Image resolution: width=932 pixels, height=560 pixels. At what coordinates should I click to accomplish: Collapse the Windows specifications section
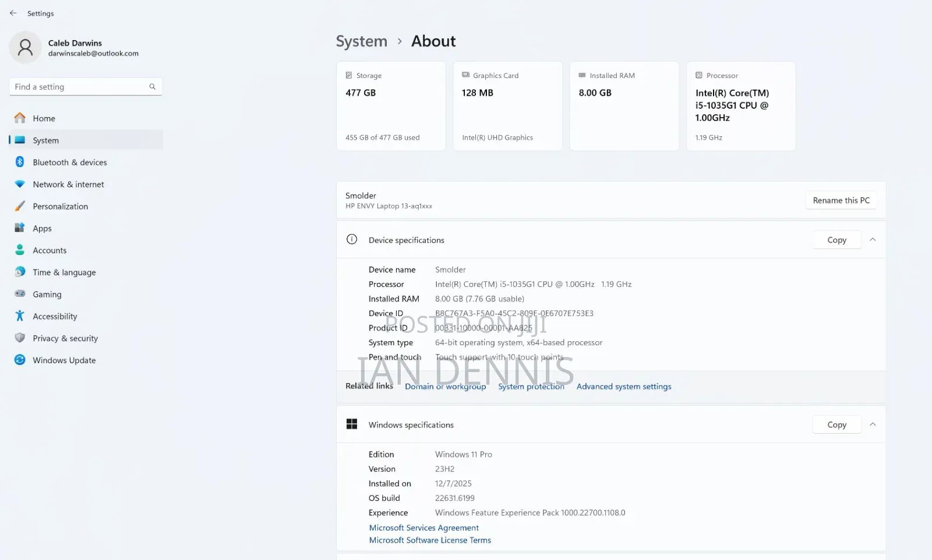tap(873, 424)
